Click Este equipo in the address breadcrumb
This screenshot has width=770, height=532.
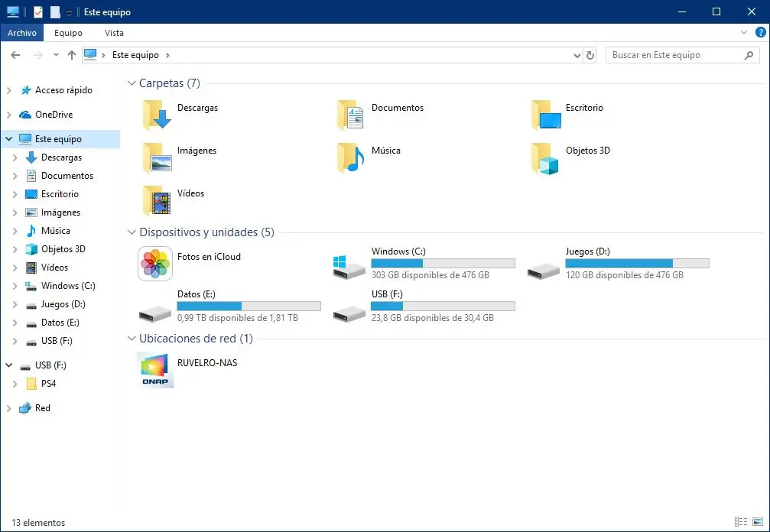click(x=135, y=55)
